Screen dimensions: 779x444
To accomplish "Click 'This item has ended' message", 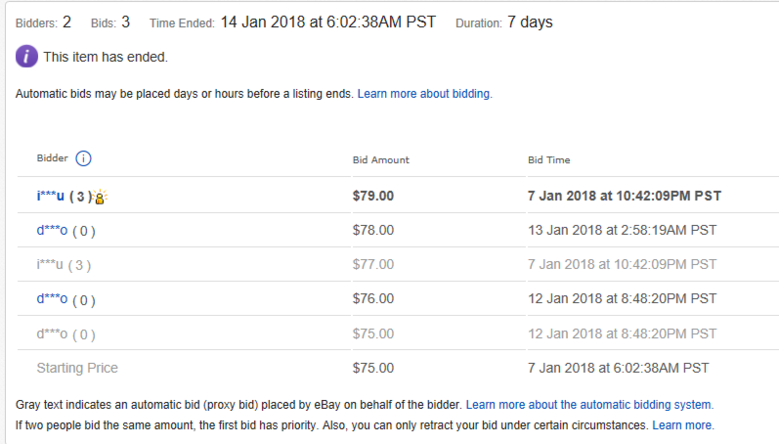I will [x=105, y=57].
